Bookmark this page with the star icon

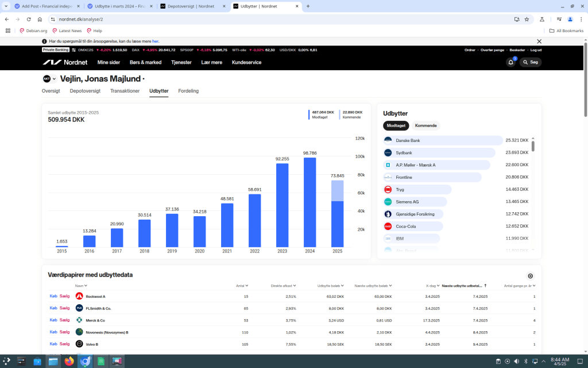tap(527, 19)
